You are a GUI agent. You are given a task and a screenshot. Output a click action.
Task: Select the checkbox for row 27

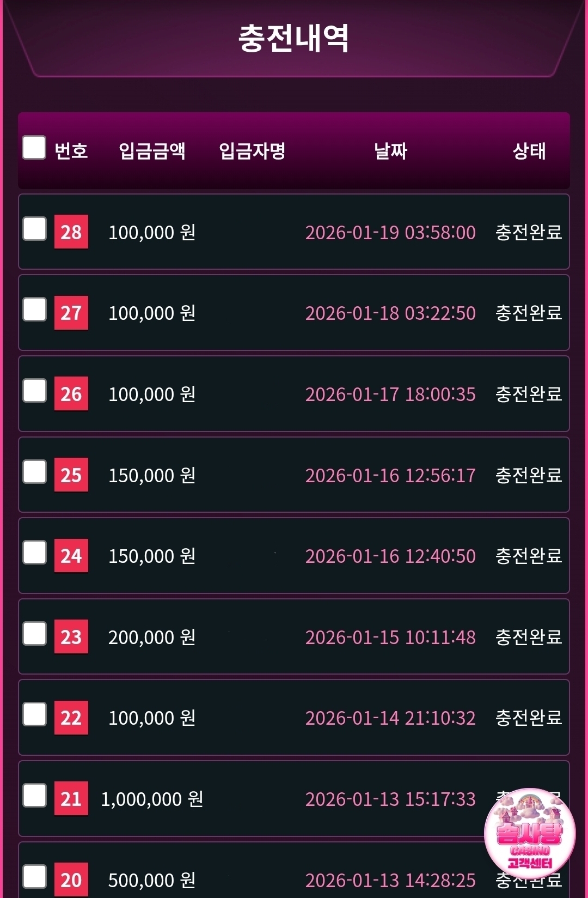(x=34, y=310)
